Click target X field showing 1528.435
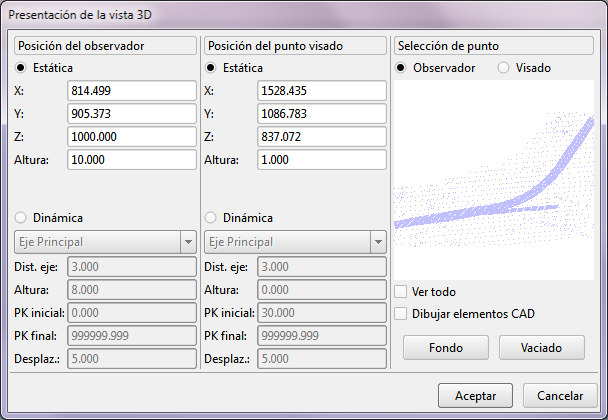The width and height of the screenshot is (608, 420). click(322, 91)
